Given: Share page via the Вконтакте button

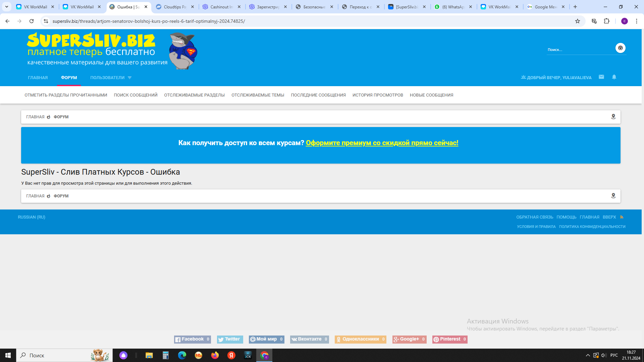Looking at the screenshot, I should click(309, 339).
